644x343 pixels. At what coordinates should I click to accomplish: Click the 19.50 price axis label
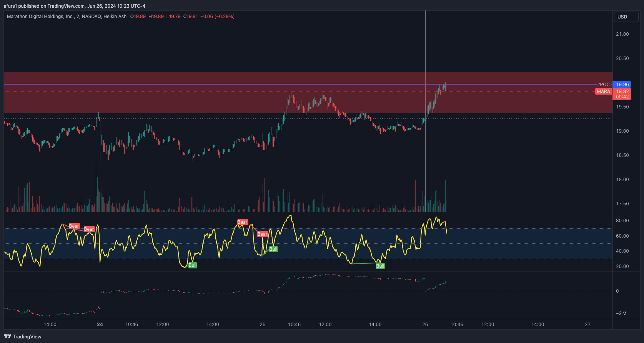[622, 107]
